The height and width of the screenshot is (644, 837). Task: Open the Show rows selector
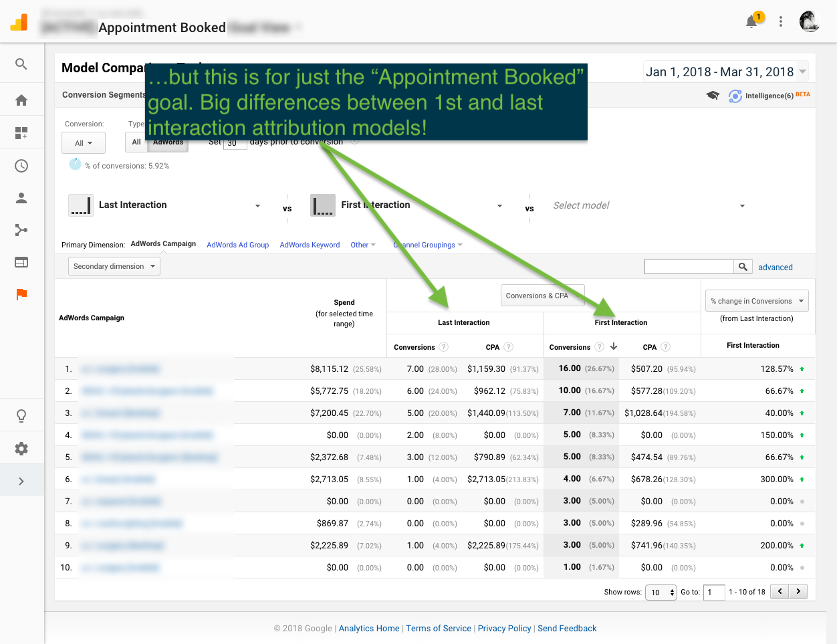[661, 593]
